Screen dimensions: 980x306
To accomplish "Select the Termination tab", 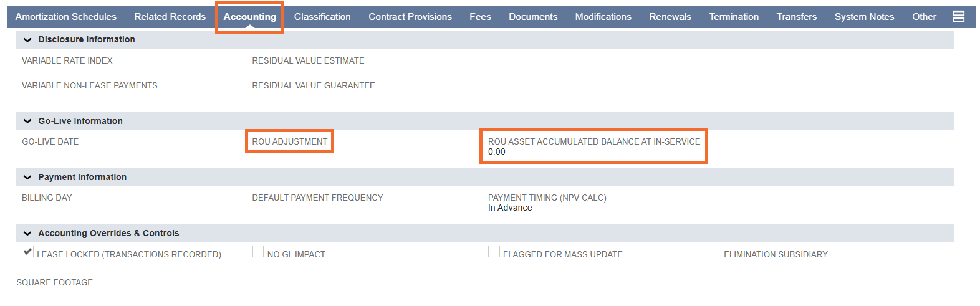I will (x=734, y=17).
